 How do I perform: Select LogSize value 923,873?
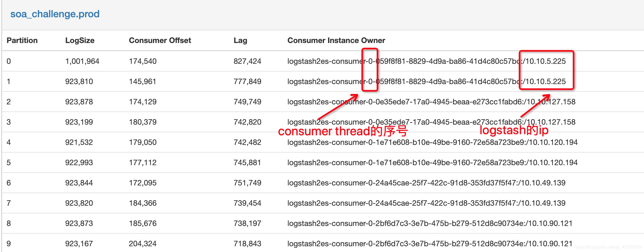[x=79, y=223]
